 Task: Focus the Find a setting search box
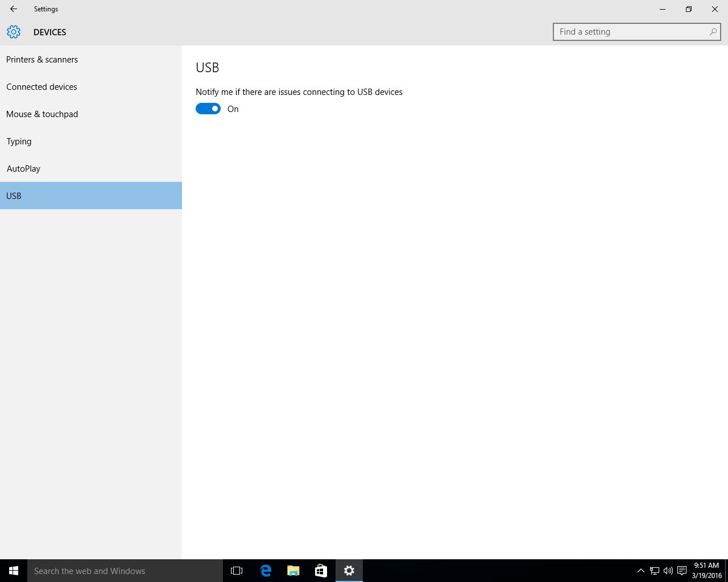point(636,32)
